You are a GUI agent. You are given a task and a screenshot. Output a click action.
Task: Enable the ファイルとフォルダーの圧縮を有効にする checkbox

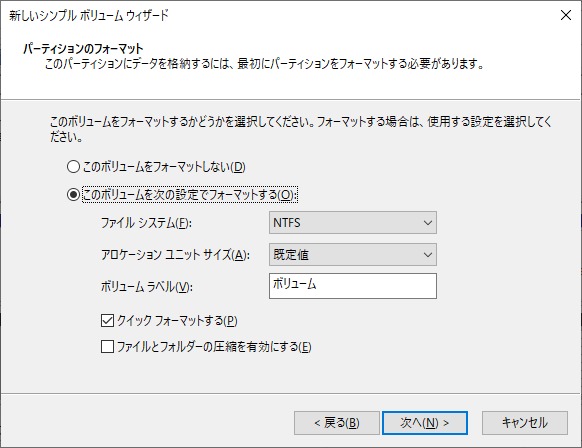(x=107, y=347)
